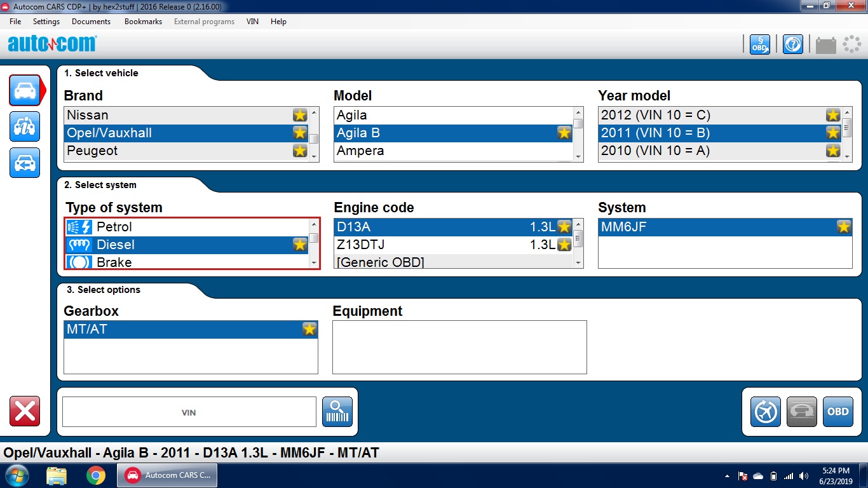
Task: Toggle favorite star for MT/AT gearbox
Action: (309, 329)
